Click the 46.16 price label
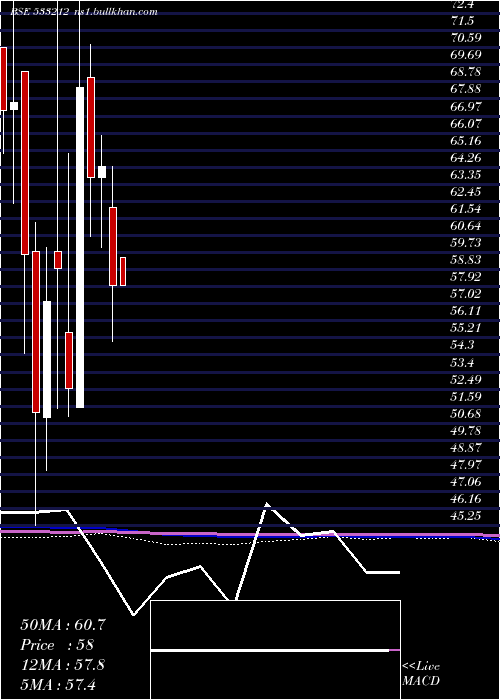 (466, 500)
